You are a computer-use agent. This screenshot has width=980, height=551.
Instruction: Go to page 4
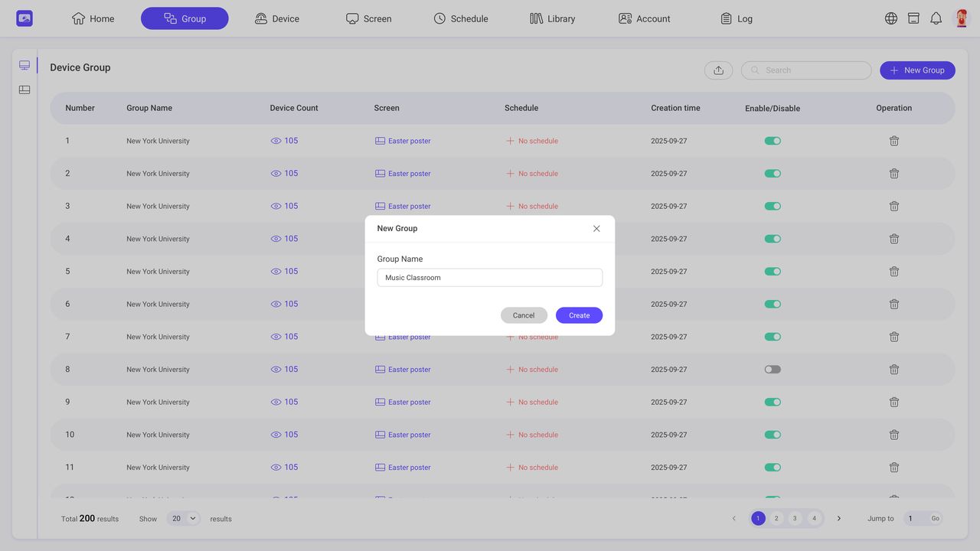[x=814, y=518]
